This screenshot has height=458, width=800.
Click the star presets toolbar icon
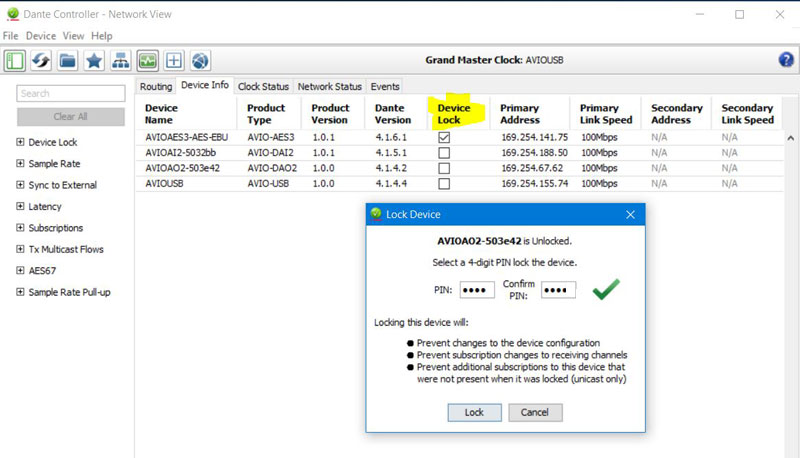[94, 60]
